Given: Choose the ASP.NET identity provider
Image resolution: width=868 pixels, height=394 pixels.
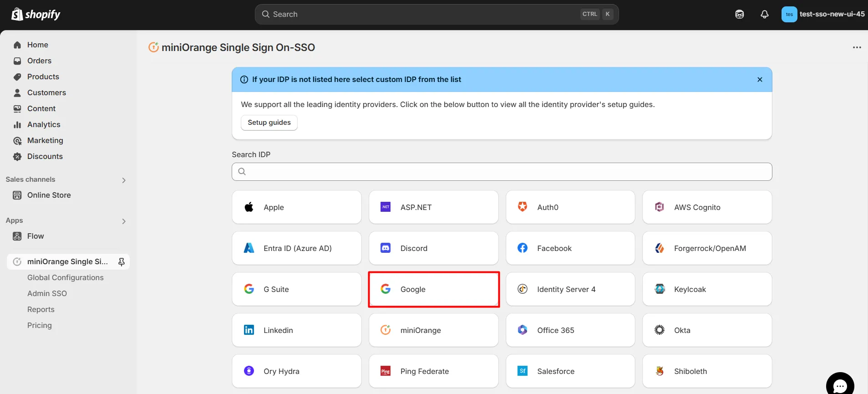Looking at the screenshot, I should 433,207.
